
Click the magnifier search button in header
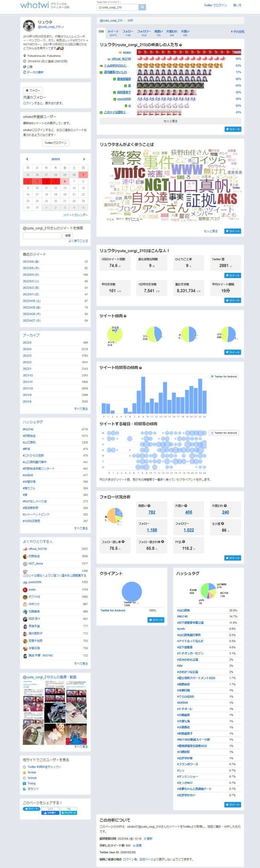pyautogui.click(x=142, y=7)
